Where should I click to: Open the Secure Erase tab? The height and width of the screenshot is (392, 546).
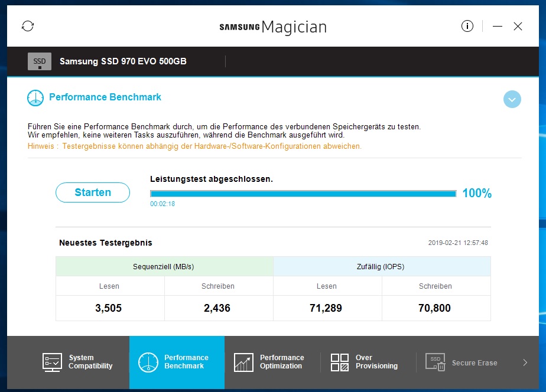click(x=464, y=362)
